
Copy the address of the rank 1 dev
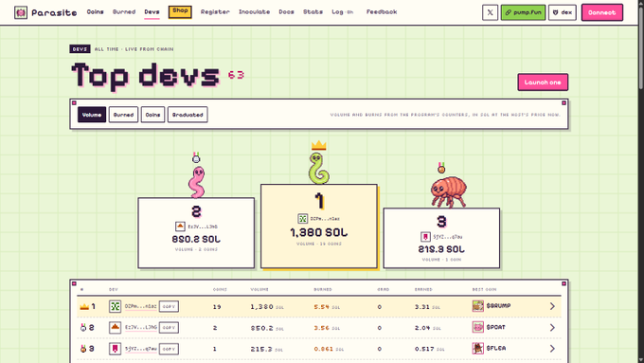[x=169, y=306]
